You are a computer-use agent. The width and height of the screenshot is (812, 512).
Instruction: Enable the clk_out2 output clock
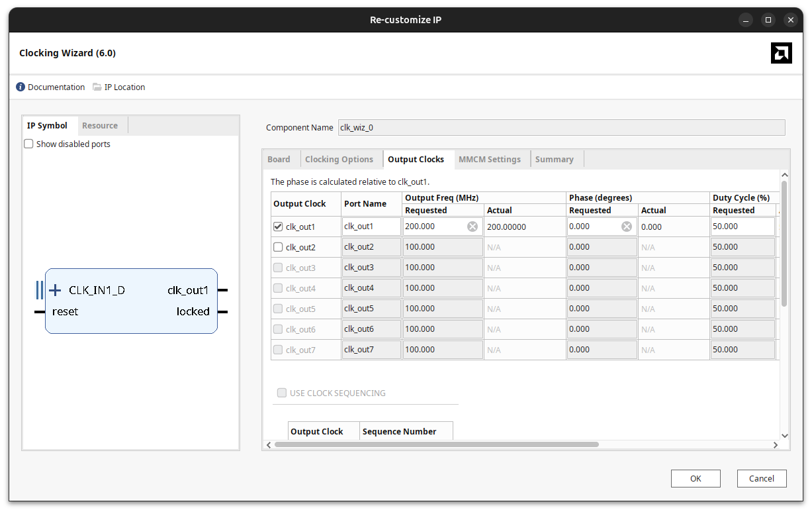(x=278, y=247)
